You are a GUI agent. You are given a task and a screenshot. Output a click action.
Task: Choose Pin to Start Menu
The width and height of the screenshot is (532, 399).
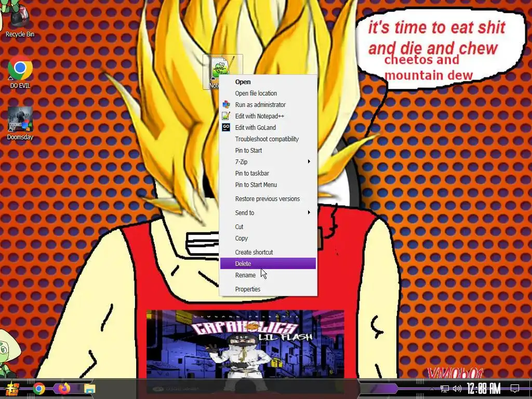(268, 185)
